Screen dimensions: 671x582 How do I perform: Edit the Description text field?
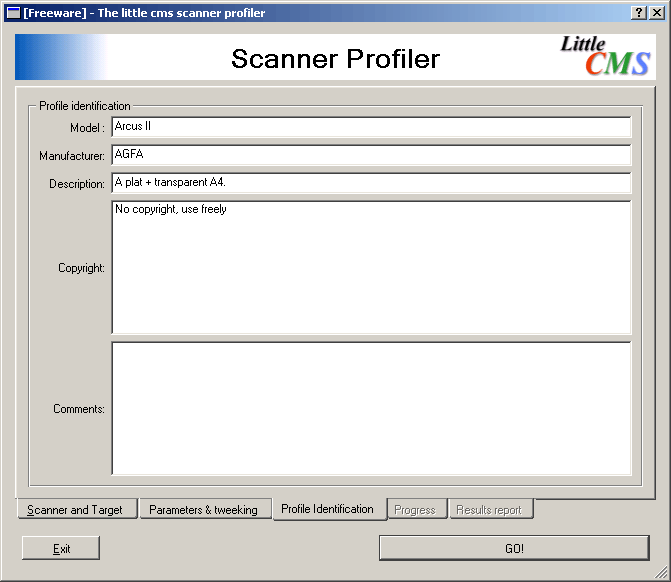(x=371, y=183)
